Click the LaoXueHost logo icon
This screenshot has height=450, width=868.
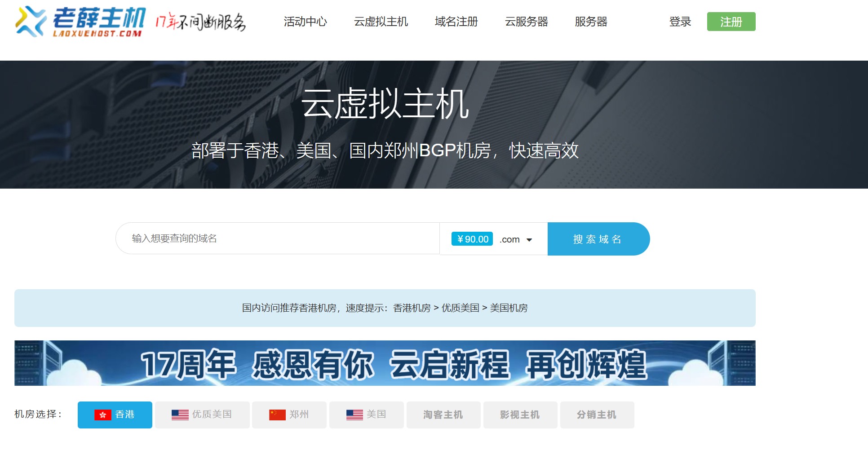click(31, 22)
